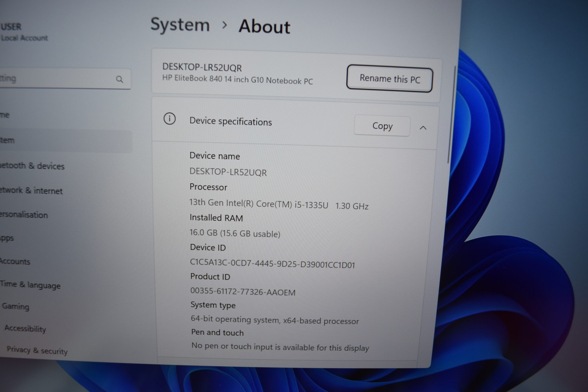Click the Processor label
This screenshot has width=588, height=392.
[208, 187]
